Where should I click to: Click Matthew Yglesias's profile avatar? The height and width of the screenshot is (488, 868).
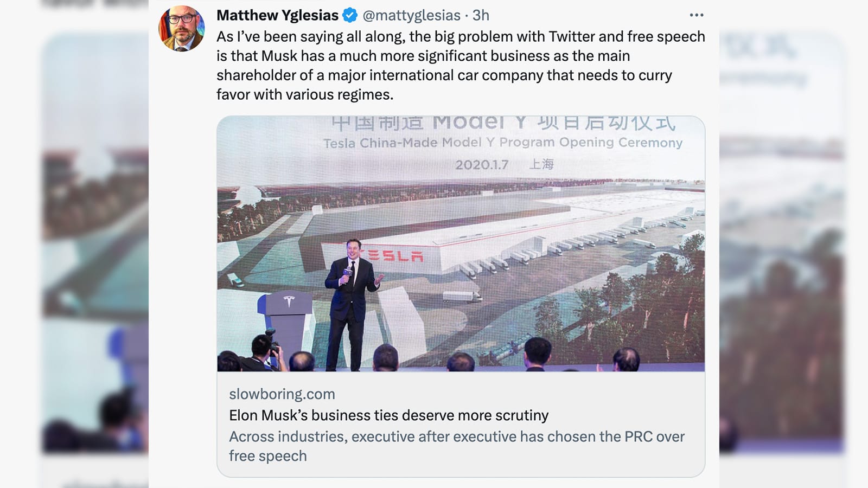click(x=181, y=28)
